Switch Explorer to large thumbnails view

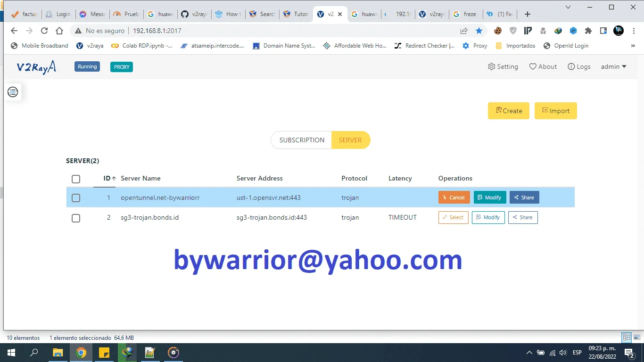[x=638, y=337]
